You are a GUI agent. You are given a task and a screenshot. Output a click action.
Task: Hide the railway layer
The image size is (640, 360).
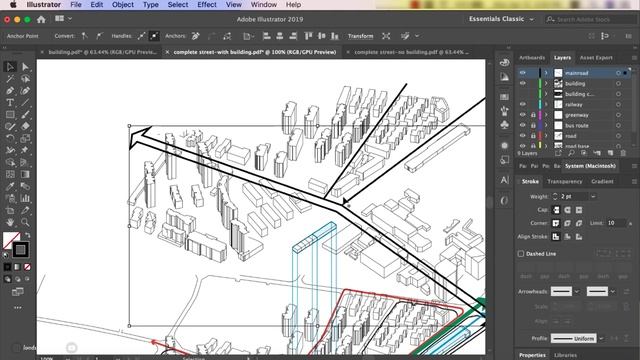(x=522, y=104)
